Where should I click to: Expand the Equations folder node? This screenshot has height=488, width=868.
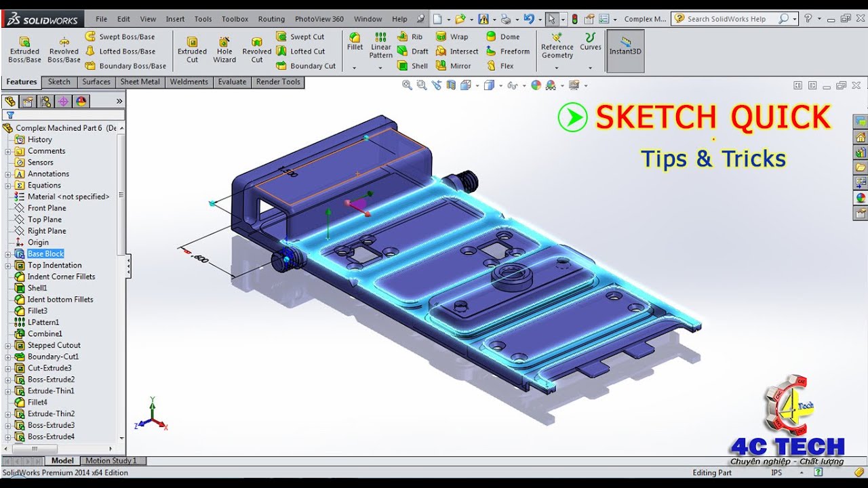(x=8, y=186)
